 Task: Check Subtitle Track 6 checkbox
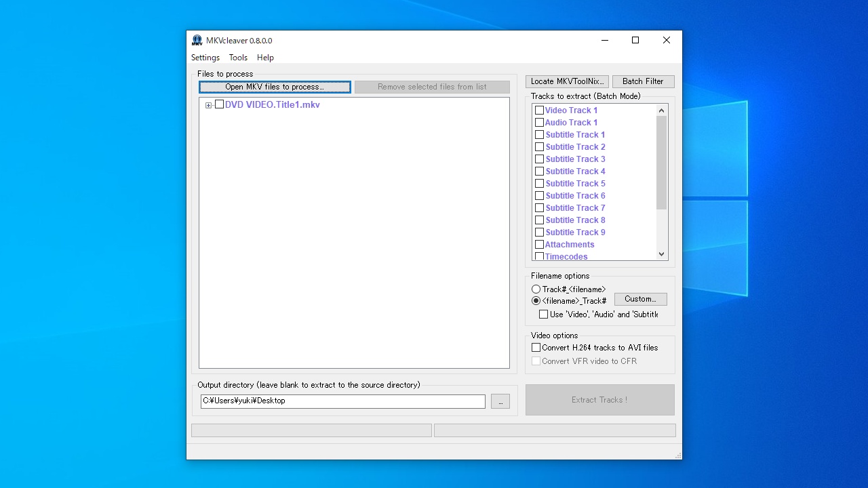(x=539, y=196)
